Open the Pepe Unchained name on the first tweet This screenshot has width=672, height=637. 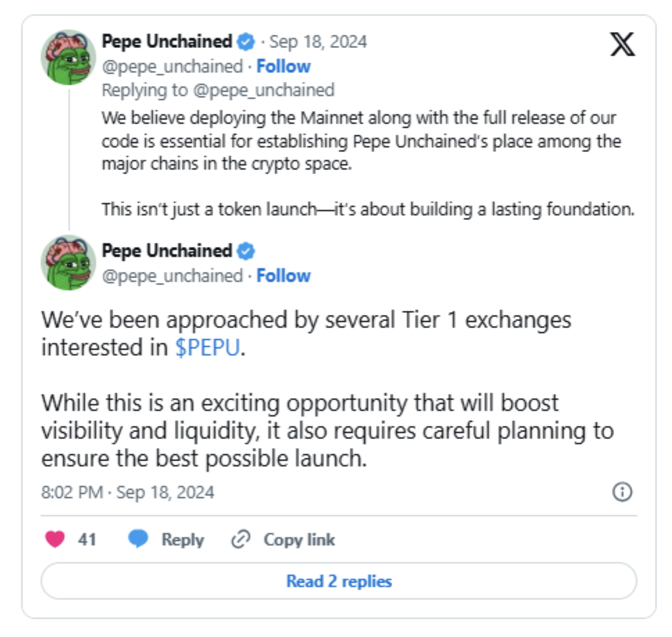pos(167,42)
